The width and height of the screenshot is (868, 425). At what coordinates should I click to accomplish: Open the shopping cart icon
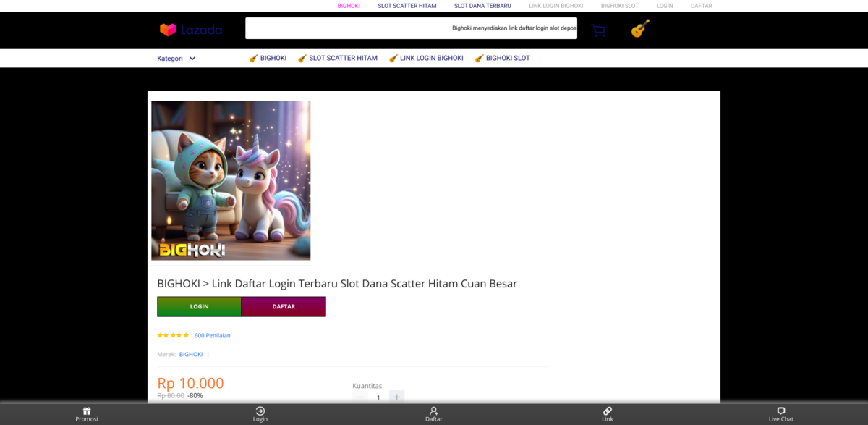(597, 30)
